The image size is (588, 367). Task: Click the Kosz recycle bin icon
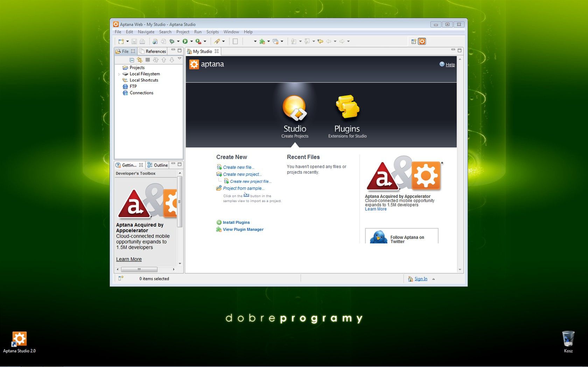tap(568, 341)
